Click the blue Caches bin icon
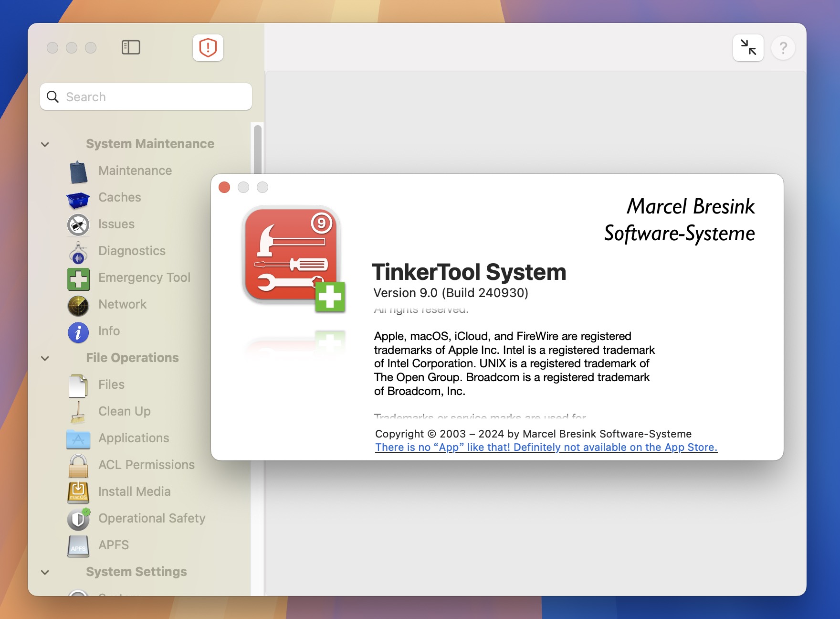This screenshot has height=619, width=840. pos(78,200)
